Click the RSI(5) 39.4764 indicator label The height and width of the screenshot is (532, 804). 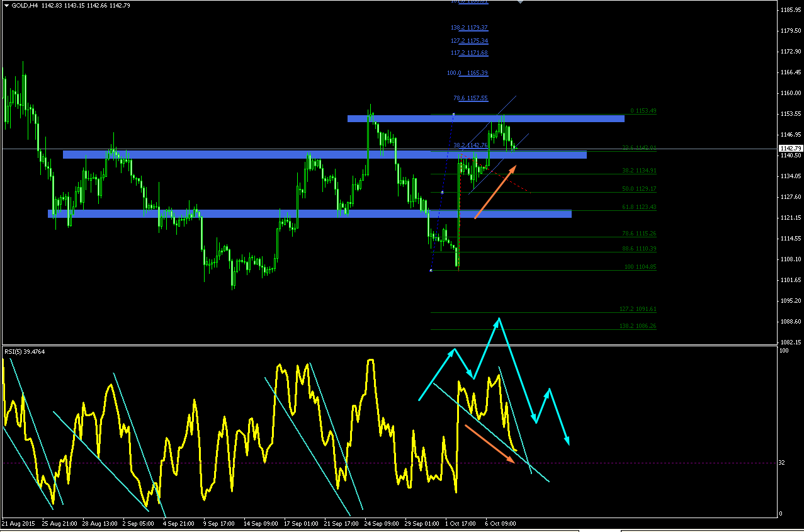[24, 351]
